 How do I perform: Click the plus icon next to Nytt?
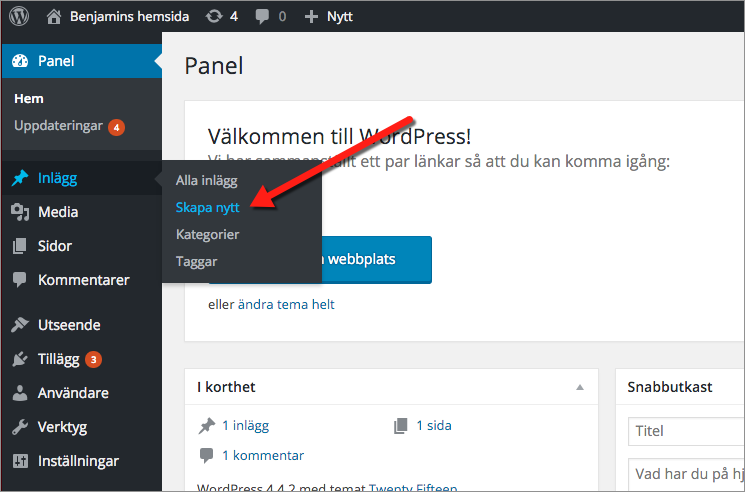click(311, 17)
